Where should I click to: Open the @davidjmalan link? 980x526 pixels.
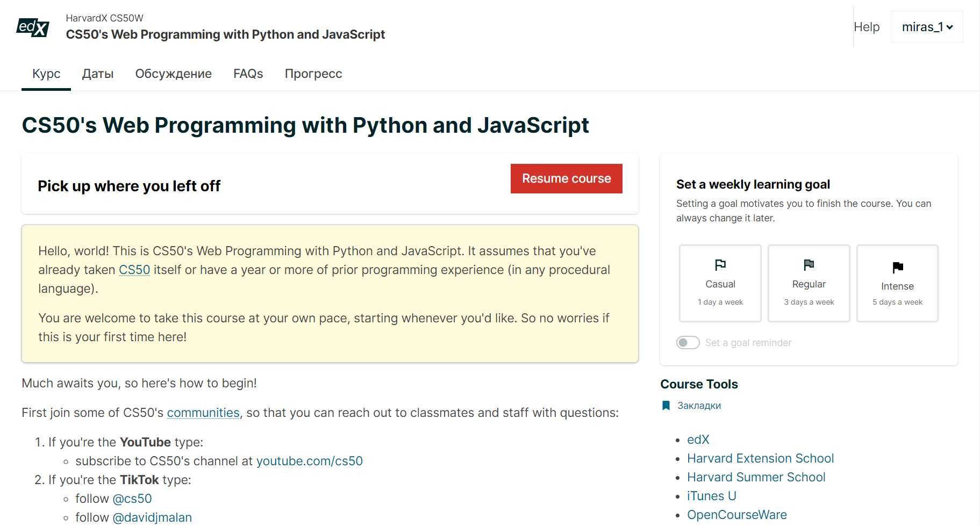[152, 517]
